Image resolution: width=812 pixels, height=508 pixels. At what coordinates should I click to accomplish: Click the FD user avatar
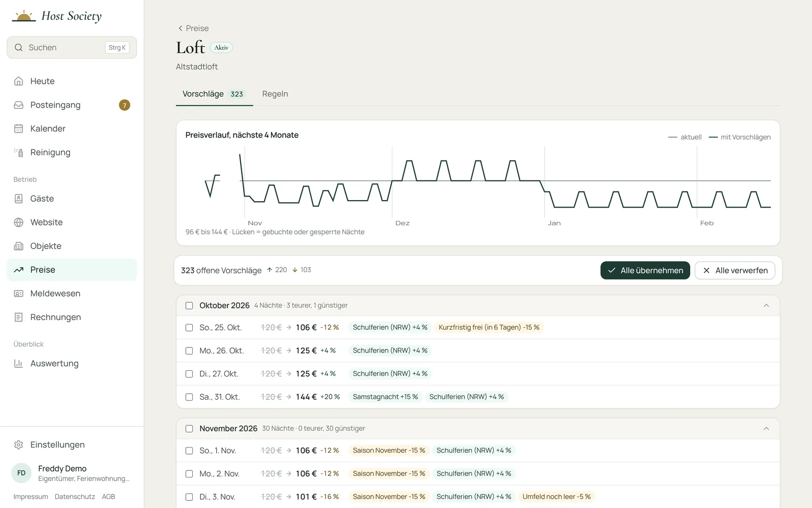click(21, 473)
